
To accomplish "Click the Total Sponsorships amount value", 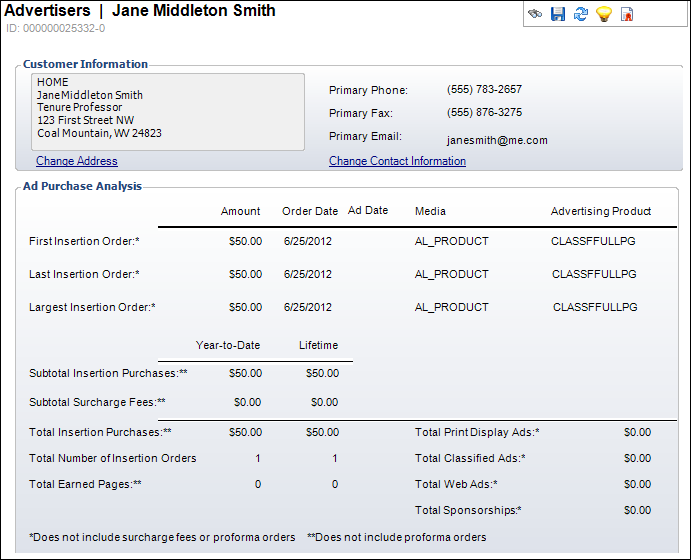I will pos(637,510).
